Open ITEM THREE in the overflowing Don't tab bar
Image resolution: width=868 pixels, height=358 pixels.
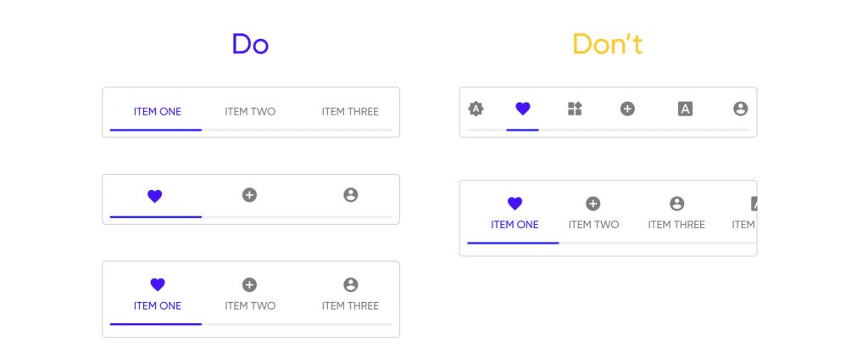point(676,215)
